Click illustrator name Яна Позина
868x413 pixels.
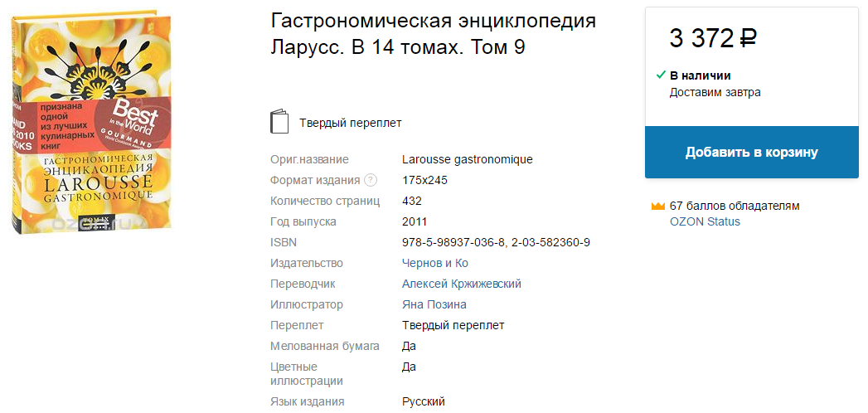coord(434,304)
